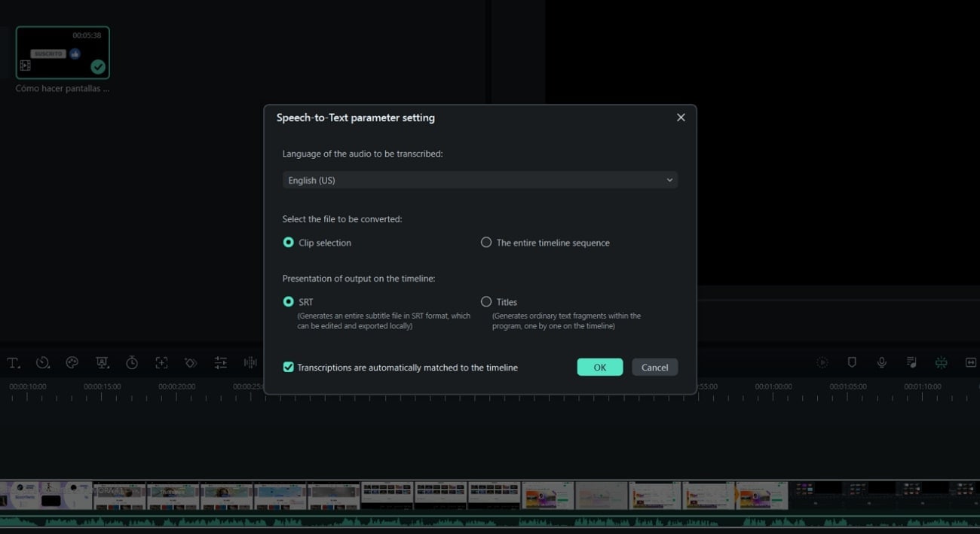
Task: Click the 00:01:05:00 mark on timeline ruler
Action: pyautogui.click(x=848, y=386)
